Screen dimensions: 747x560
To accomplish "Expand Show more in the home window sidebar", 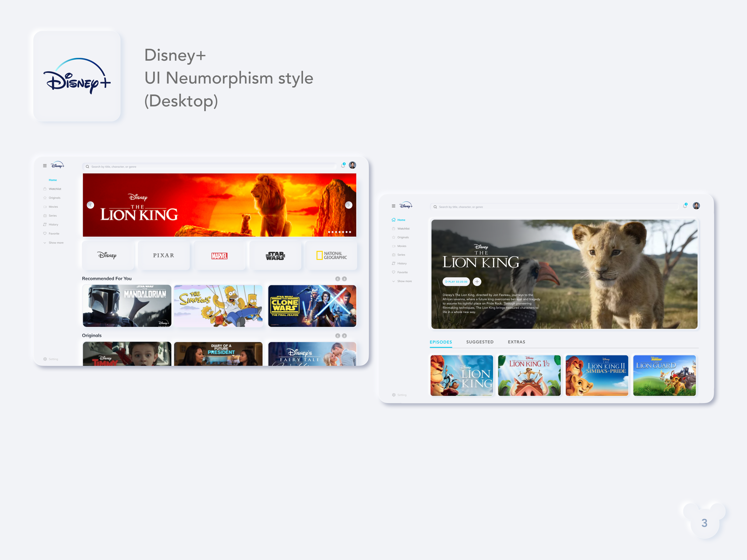I will pos(56,243).
